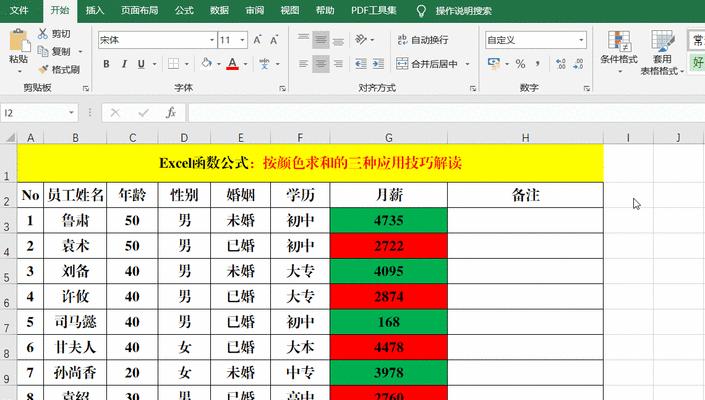This screenshot has height=400, width=705.
Task: Apply fill color bucket
Action: (207, 63)
